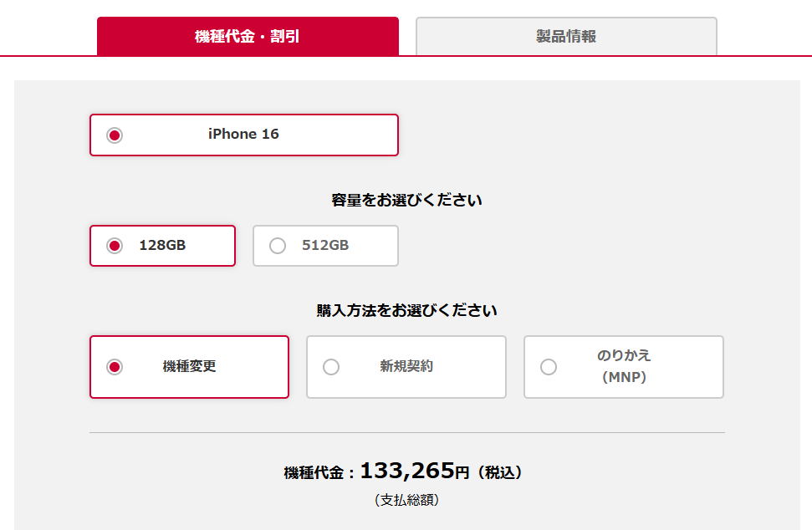Open the 製品情報 tab
Screen dimensions: 812x530
[566, 37]
